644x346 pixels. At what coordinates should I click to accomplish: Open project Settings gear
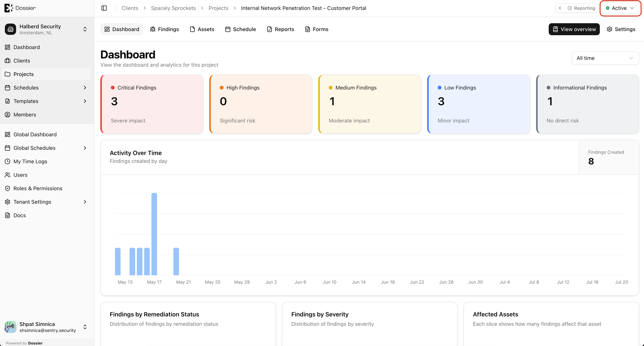point(621,29)
